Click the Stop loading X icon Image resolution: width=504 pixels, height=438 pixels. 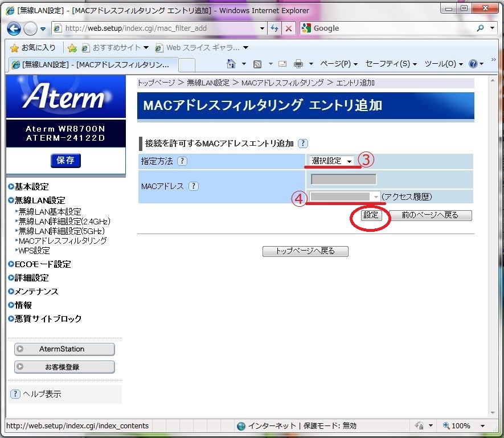pos(289,28)
